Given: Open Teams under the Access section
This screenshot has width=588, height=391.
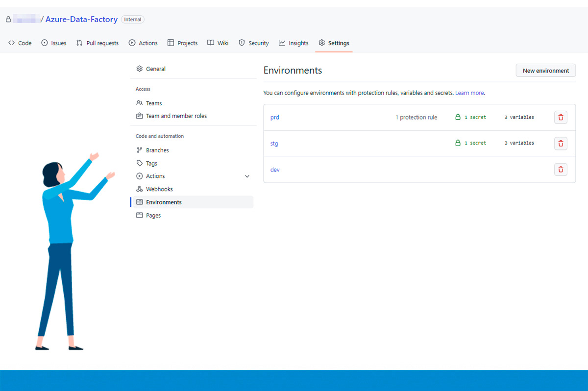Looking at the screenshot, I should [x=153, y=103].
